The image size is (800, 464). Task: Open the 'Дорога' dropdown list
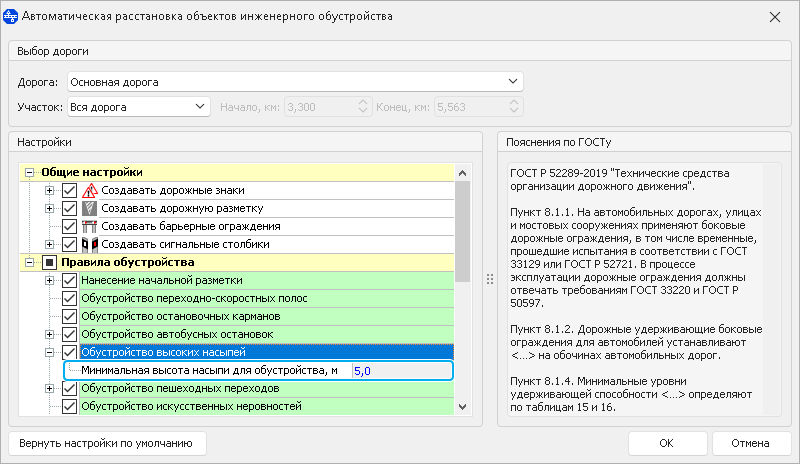coord(513,82)
